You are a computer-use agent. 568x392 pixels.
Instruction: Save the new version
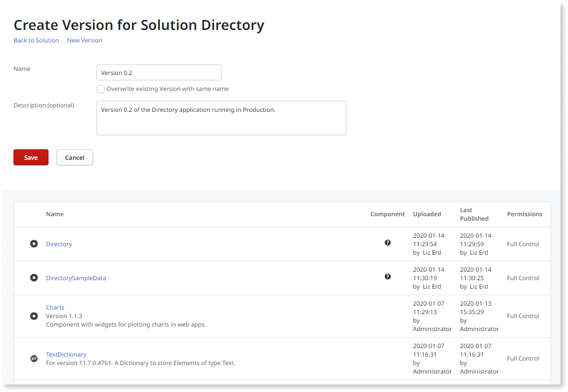pos(31,158)
